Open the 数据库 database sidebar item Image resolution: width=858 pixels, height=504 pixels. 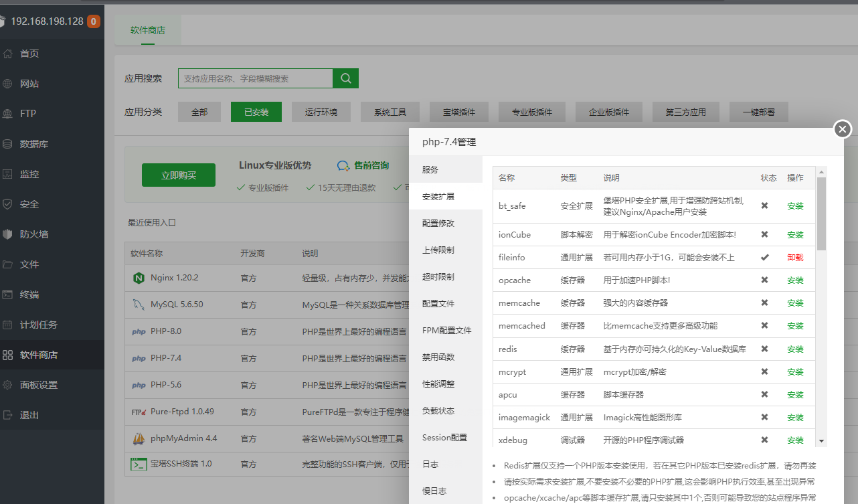[52, 144]
